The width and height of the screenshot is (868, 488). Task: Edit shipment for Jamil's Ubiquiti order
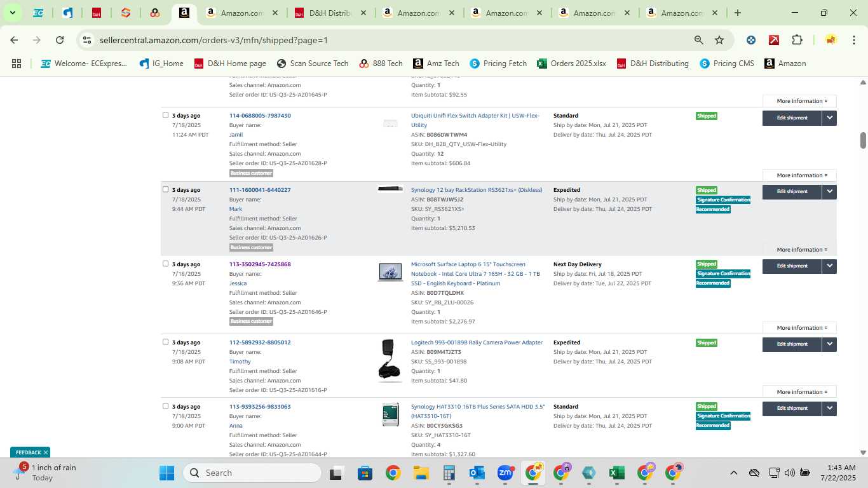tap(792, 118)
